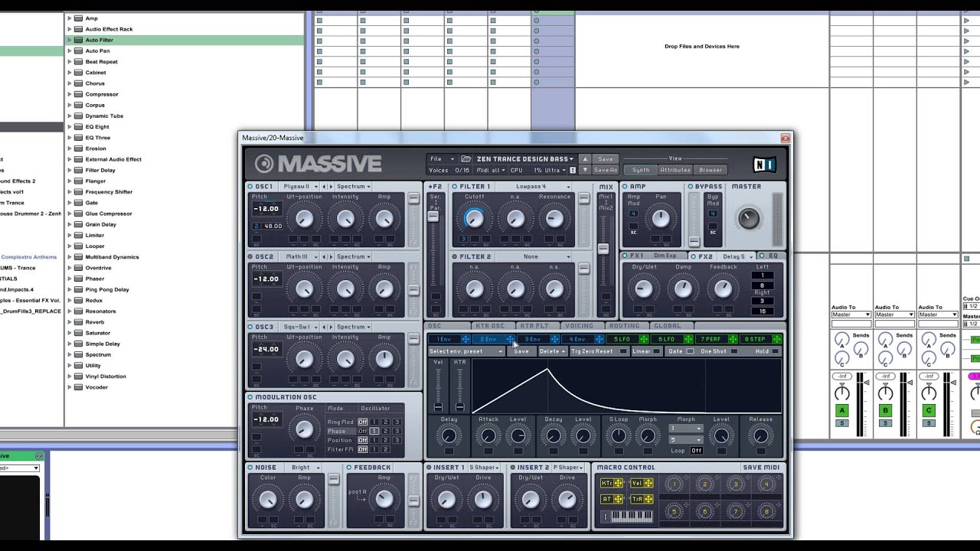Click the mini keyboard in Macro Control

tap(631, 517)
